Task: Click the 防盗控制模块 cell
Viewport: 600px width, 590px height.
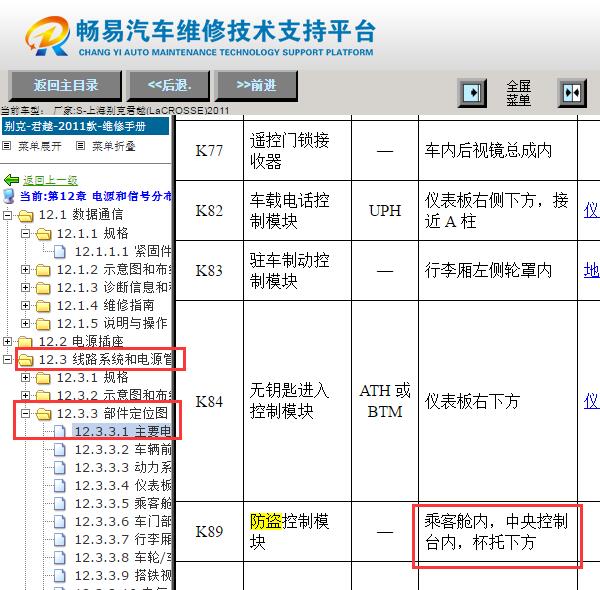Action: (x=297, y=532)
